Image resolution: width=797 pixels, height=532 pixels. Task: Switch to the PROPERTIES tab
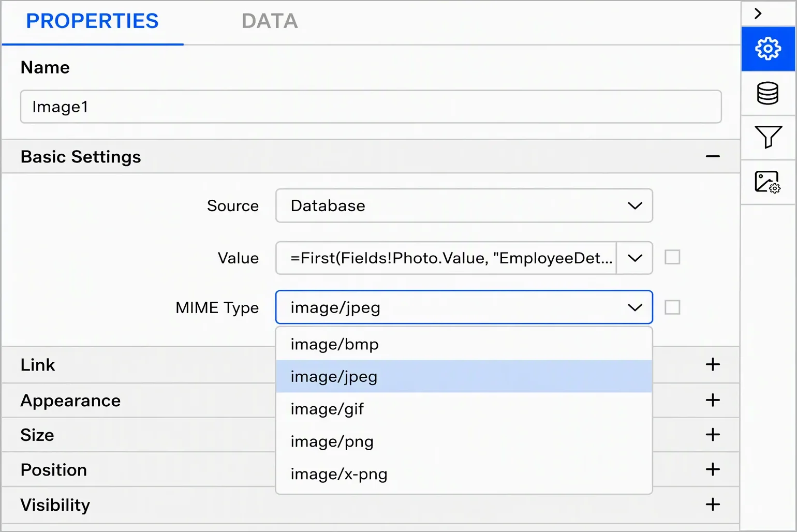[x=92, y=21]
